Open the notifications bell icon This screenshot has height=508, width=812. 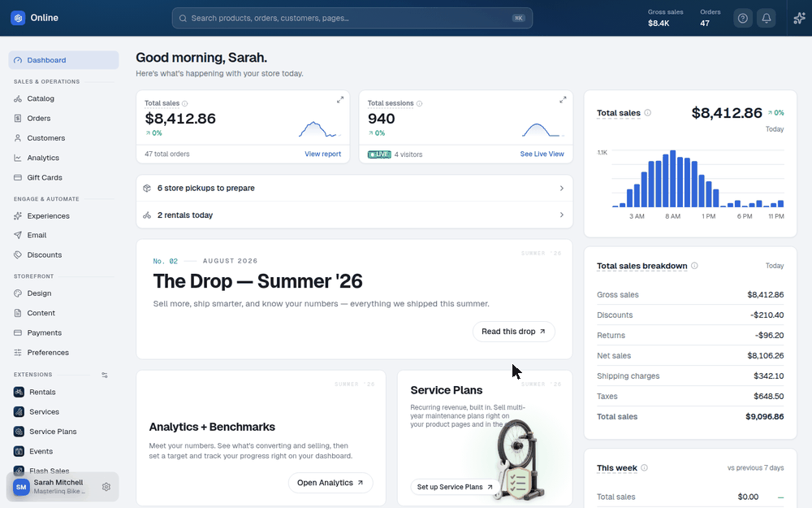(767, 18)
